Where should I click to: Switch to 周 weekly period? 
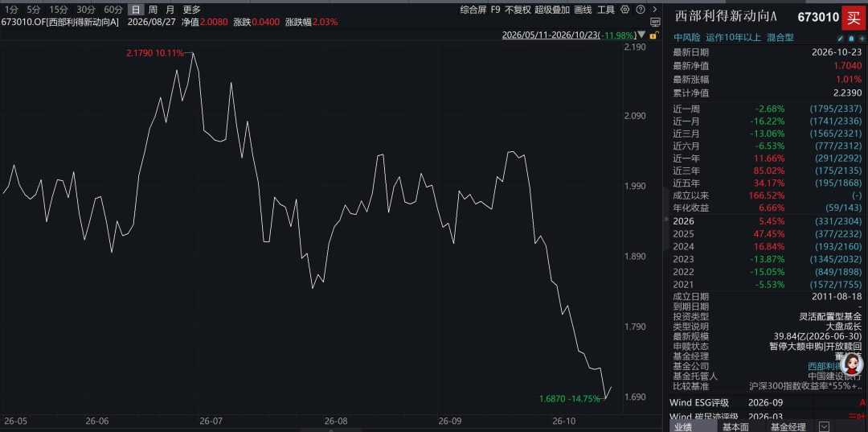pyautogui.click(x=152, y=10)
